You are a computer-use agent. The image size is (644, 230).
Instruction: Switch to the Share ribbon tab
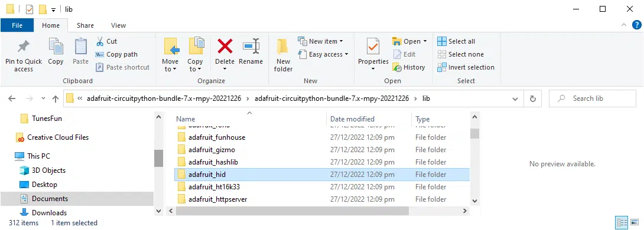coord(86,25)
